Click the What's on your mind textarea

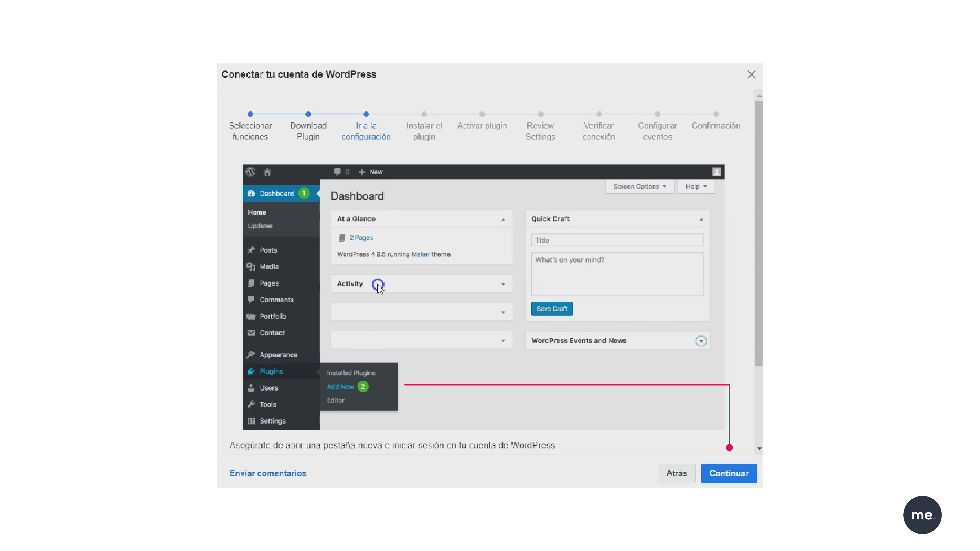pyautogui.click(x=617, y=274)
